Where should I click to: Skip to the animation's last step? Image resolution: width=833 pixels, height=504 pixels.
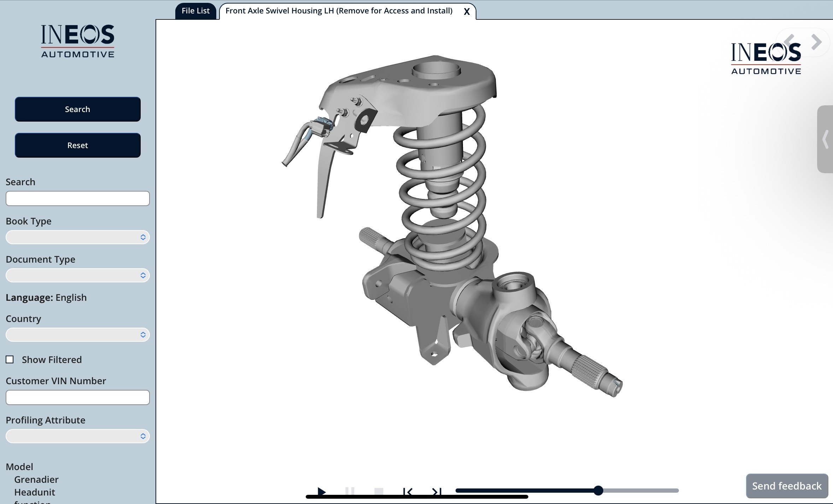(437, 491)
